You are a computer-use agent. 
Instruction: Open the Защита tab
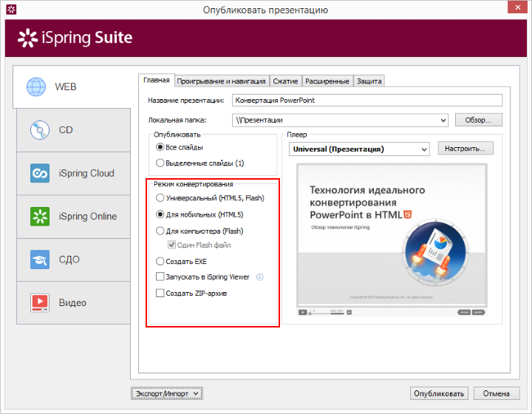click(369, 81)
